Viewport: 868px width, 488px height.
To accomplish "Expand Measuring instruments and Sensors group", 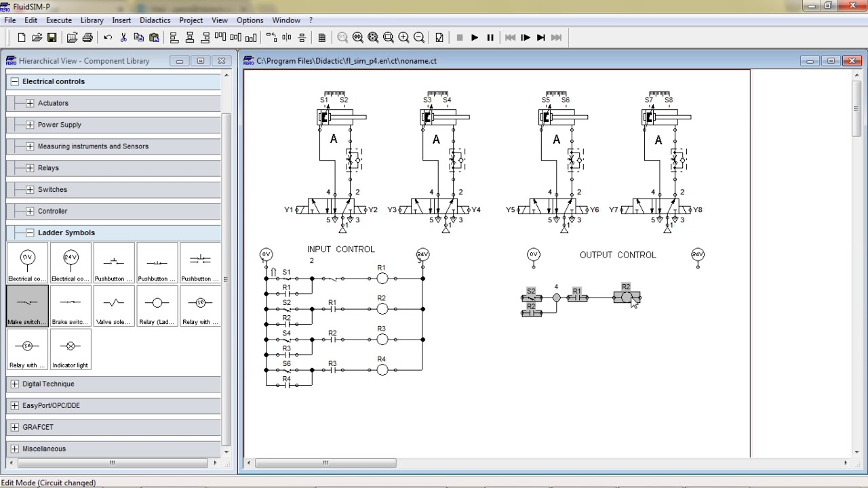I will 30,146.
